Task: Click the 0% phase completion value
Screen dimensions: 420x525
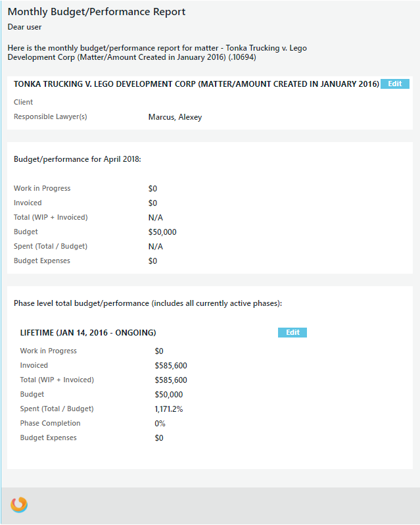Action: click(160, 424)
